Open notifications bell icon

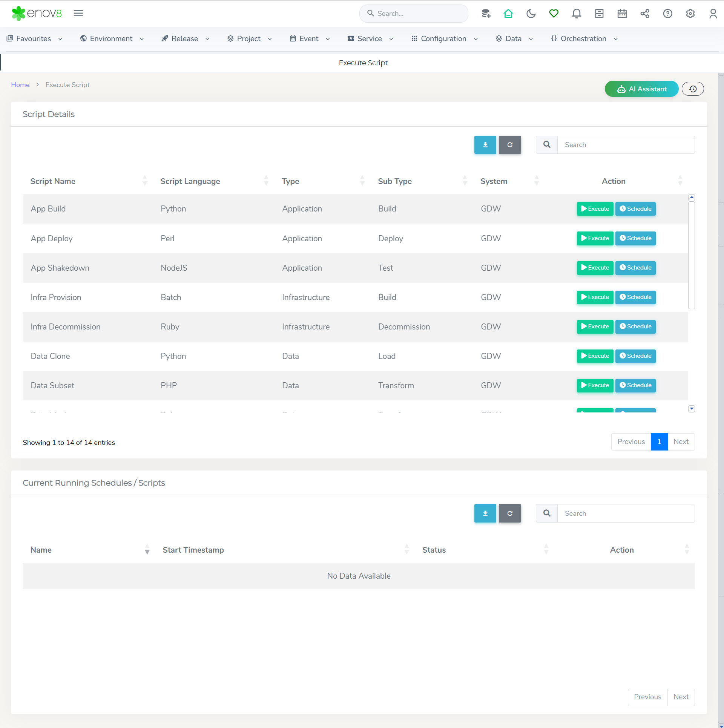click(577, 14)
